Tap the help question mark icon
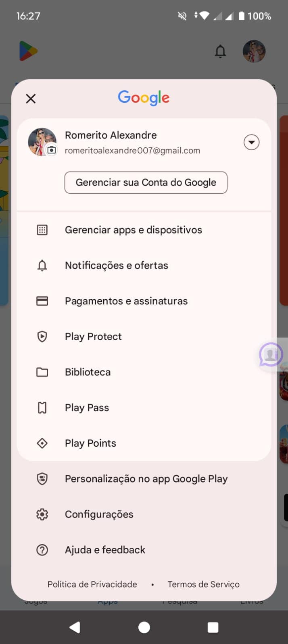 (42, 550)
